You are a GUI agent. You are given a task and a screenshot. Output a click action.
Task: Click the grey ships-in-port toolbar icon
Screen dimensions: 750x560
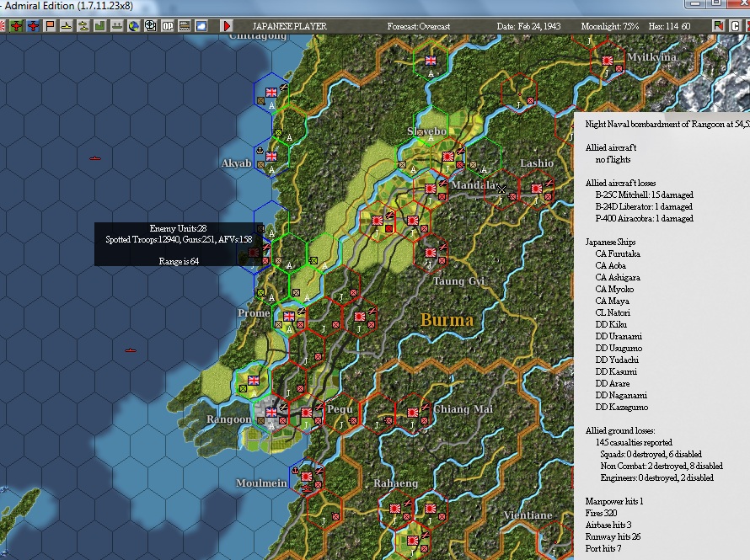116,26
